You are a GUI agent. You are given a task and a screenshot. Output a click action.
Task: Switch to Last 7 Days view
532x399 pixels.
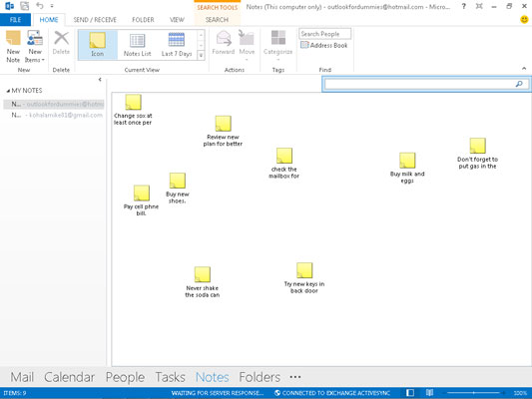[177, 45]
